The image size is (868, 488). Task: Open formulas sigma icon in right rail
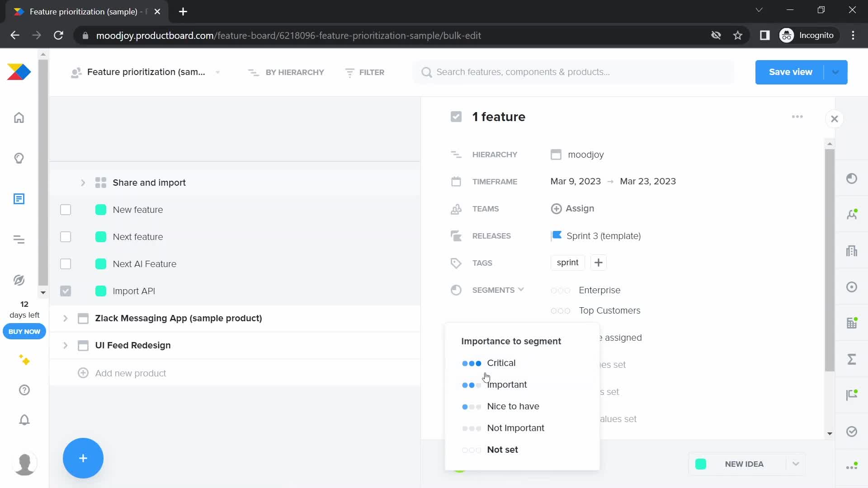852,359
